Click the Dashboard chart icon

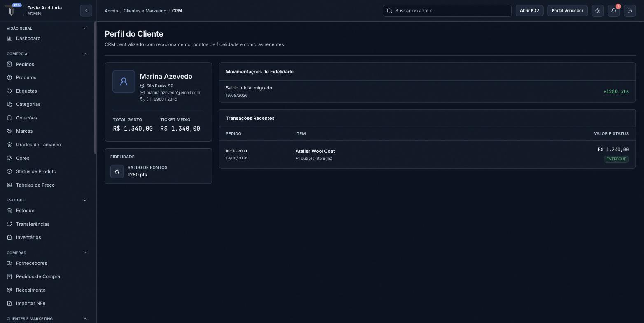9,38
